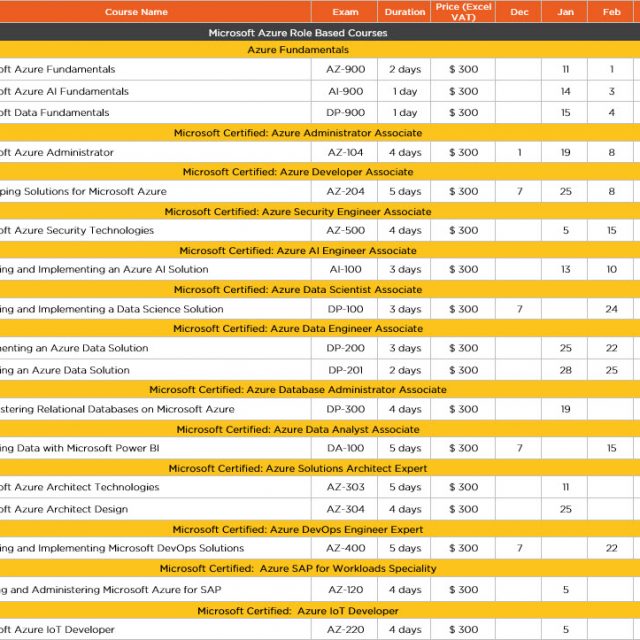Click the Course Name column header

136,13
